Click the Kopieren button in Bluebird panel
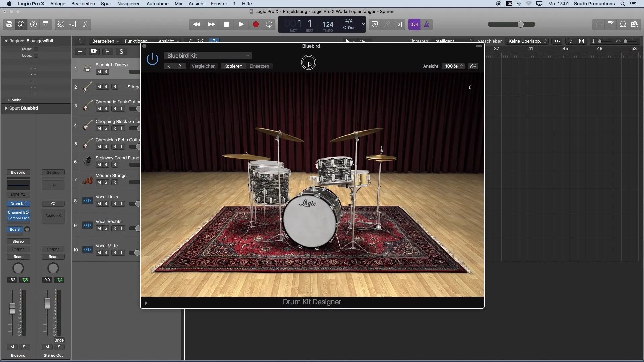Image resolution: width=644 pixels, height=362 pixels. [x=233, y=66]
